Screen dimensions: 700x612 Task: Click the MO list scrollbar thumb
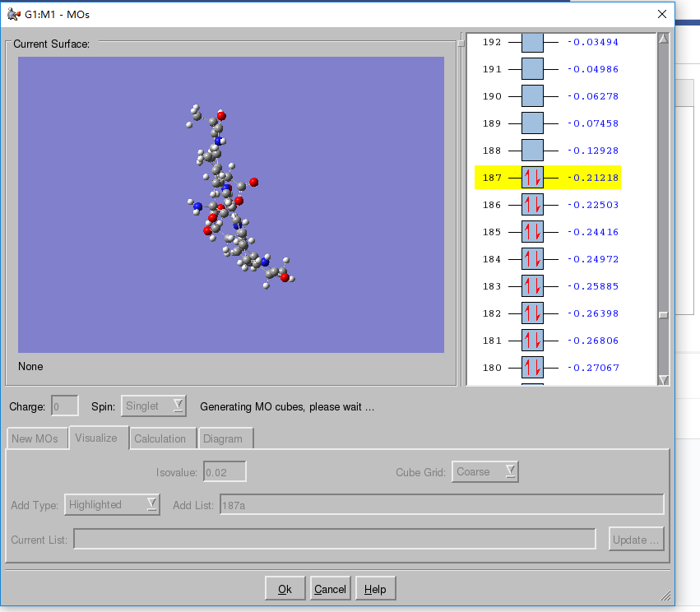coord(663,315)
